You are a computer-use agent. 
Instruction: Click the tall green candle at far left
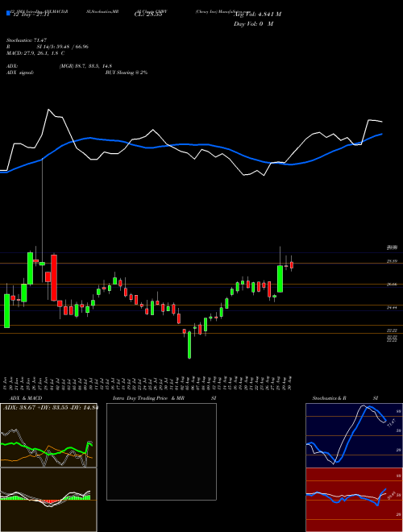(6, 311)
